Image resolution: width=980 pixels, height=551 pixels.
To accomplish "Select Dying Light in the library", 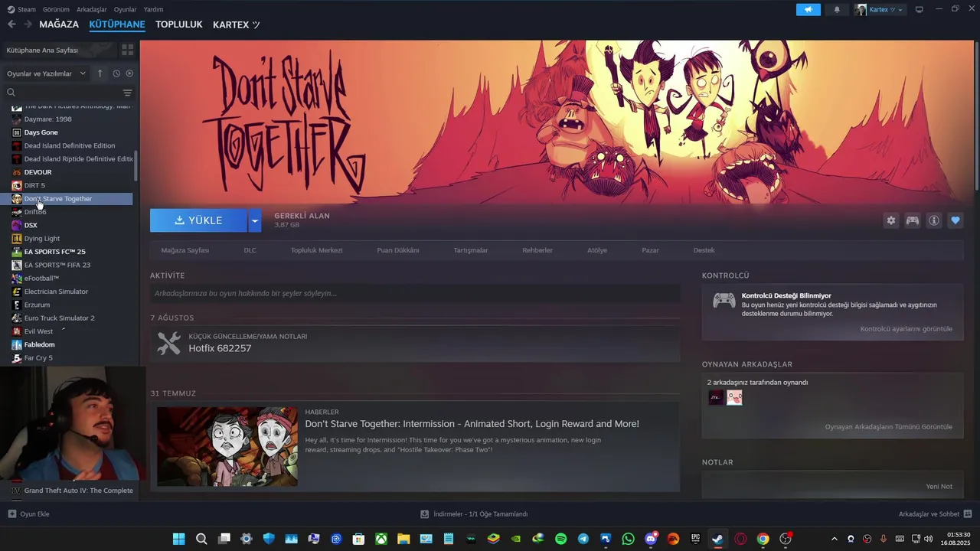I will coord(41,239).
